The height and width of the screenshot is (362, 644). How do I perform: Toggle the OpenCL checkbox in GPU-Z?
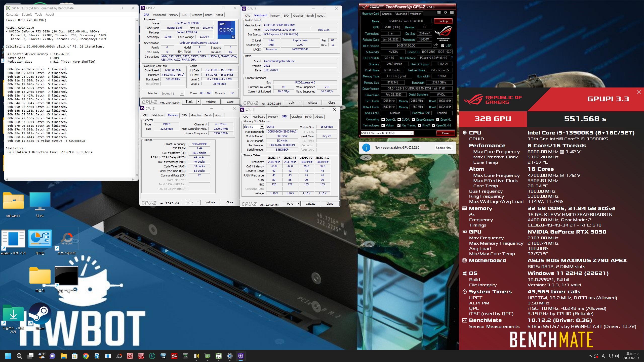[x=383, y=120]
